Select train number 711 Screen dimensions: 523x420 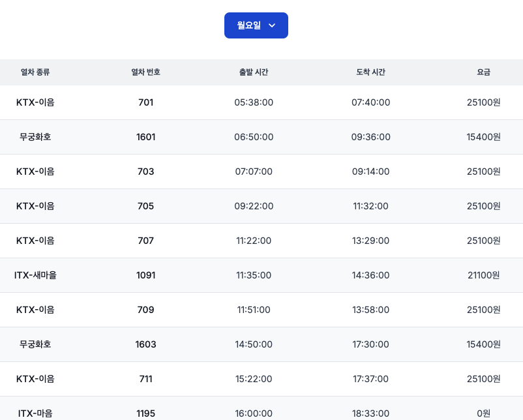pos(146,379)
